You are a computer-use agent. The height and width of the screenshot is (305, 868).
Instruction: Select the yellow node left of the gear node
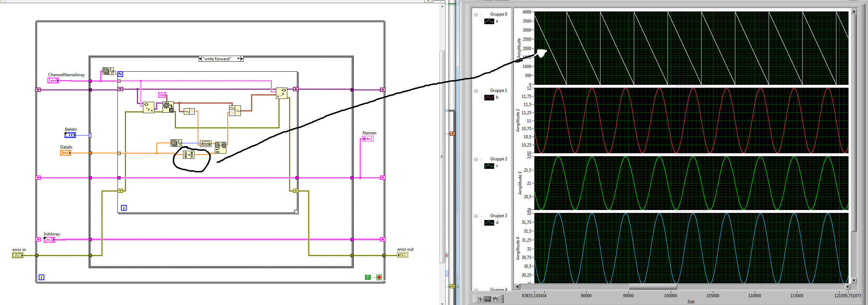pos(149,107)
